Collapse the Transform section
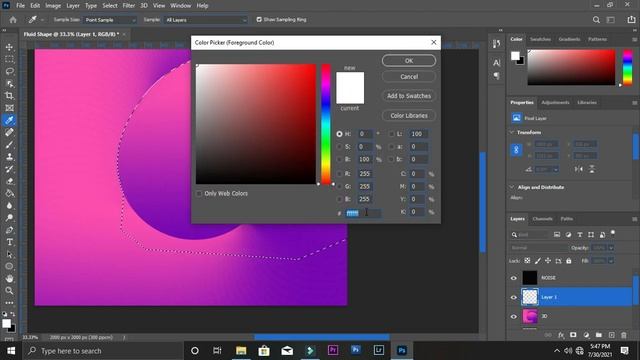The width and height of the screenshot is (640, 360). [x=512, y=132]
